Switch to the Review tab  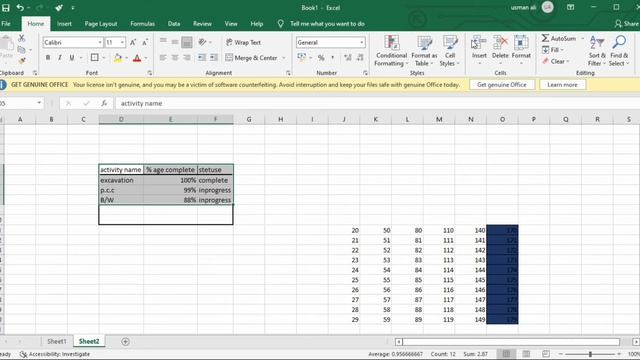pos(202,24)
